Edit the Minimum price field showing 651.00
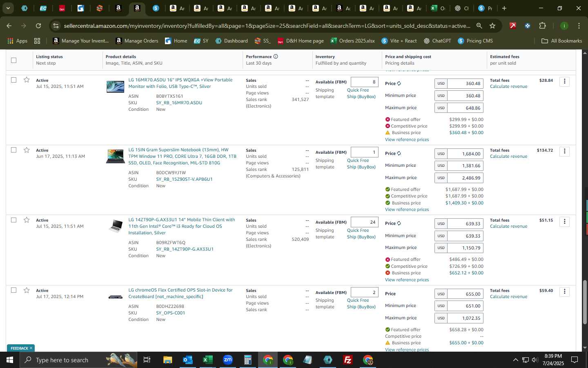This screenshot has height=368, width=588. click(x=465, y=306)
